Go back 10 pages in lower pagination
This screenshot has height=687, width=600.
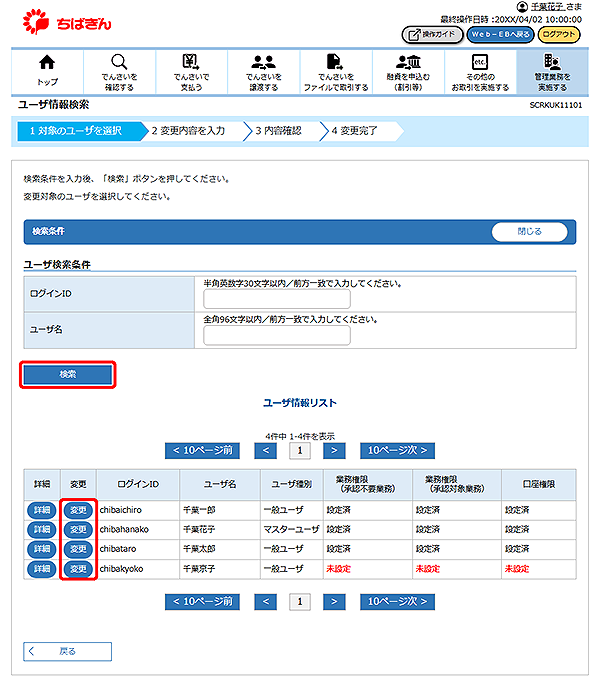pos(202,602)
